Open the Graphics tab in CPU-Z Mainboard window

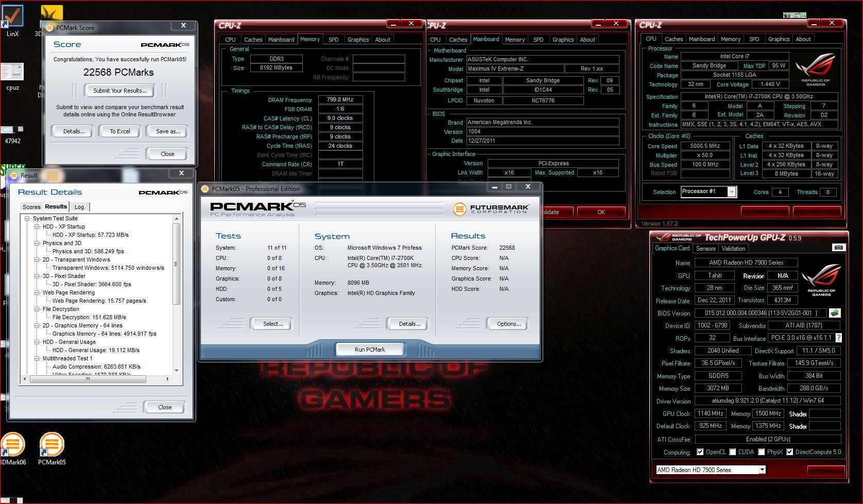pyautogui.click(x=563, y=40)
